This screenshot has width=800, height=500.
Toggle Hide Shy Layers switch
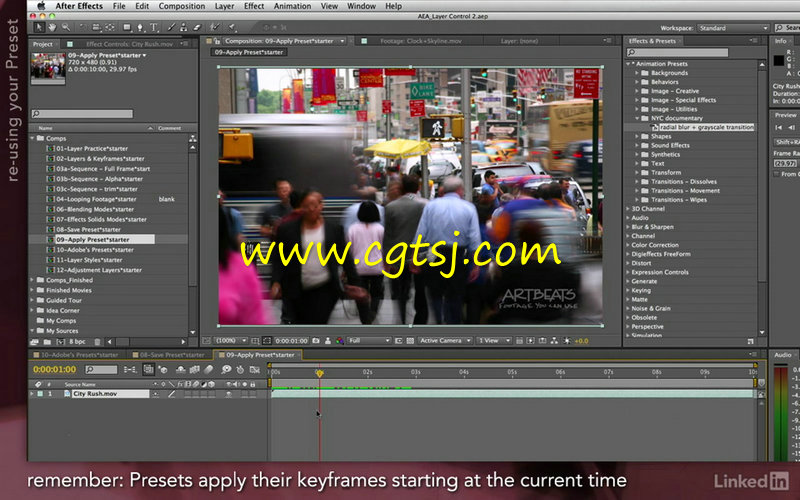point(181,369)
